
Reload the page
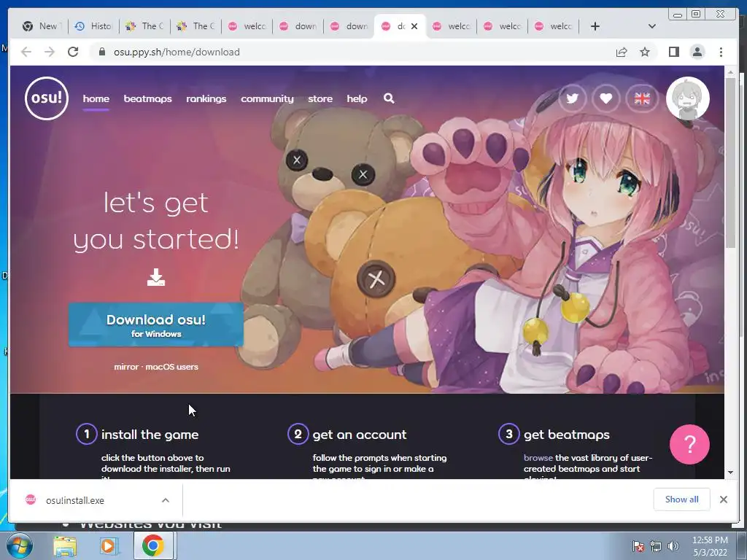73,52
